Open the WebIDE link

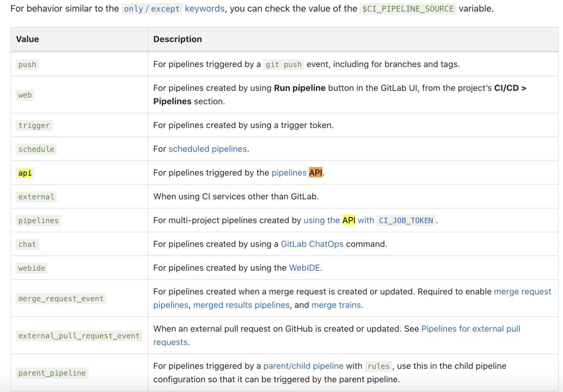pyautogui.click(x=304, y=268)
